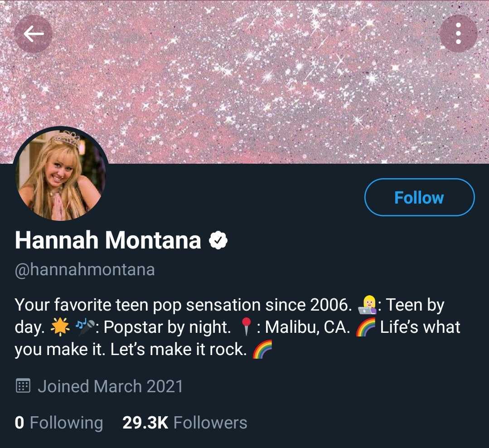This screenshot has height=448, width=489.
Task: Tap the verified badge beside the name
Action: pos(218,240)
